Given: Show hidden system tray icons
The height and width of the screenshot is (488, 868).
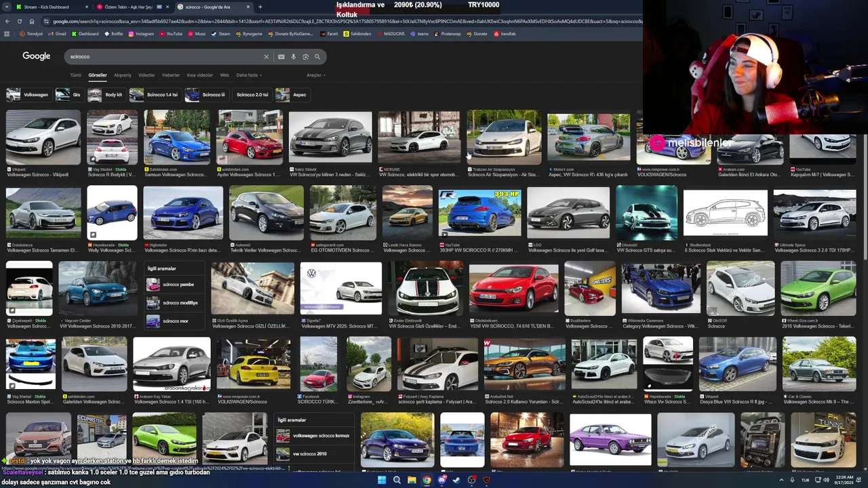Looking at the screenshot, I should [x=781, y=480].
